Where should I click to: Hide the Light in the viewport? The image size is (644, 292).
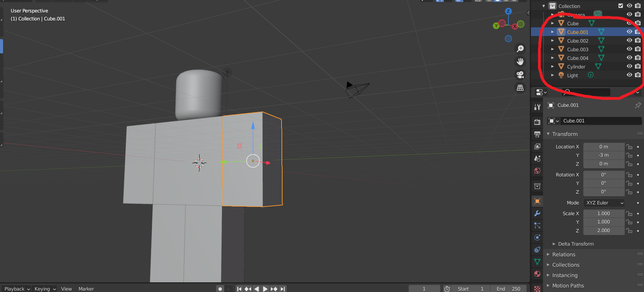[x=629, y=75]
